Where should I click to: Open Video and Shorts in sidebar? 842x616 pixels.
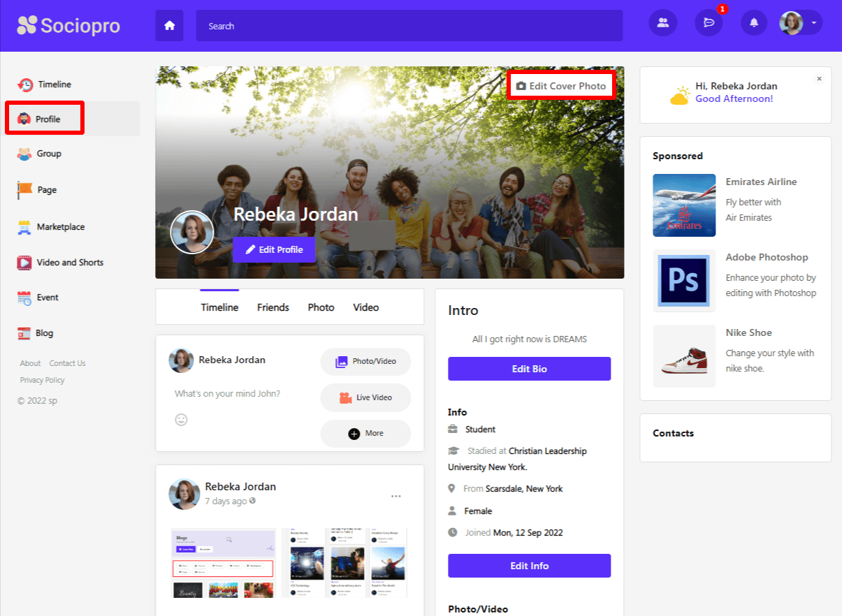[x=69, y=263]
